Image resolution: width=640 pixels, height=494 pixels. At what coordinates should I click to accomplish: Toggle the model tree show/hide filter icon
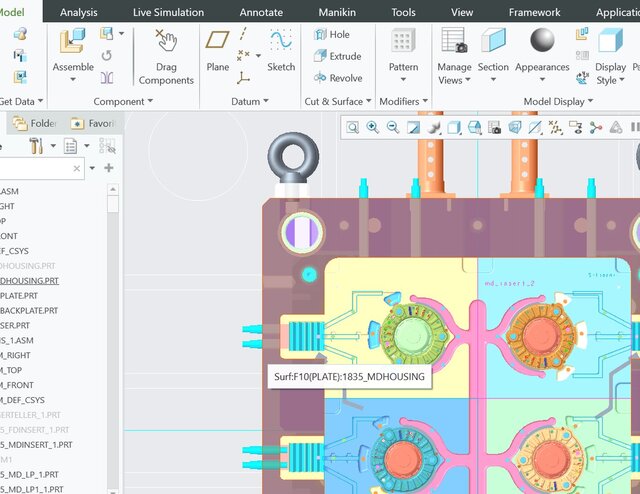click(x=107, y=146)
